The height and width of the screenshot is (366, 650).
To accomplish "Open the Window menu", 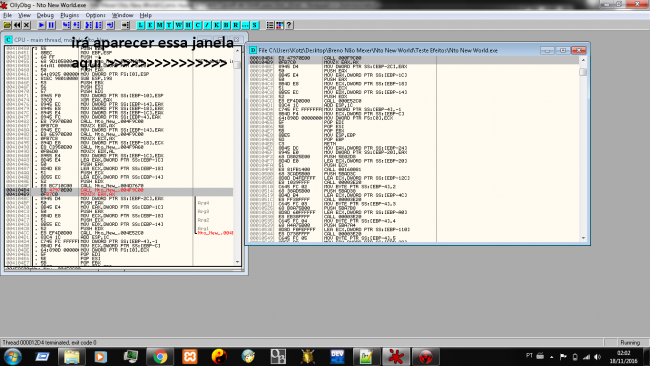I will tap(122, 15).
